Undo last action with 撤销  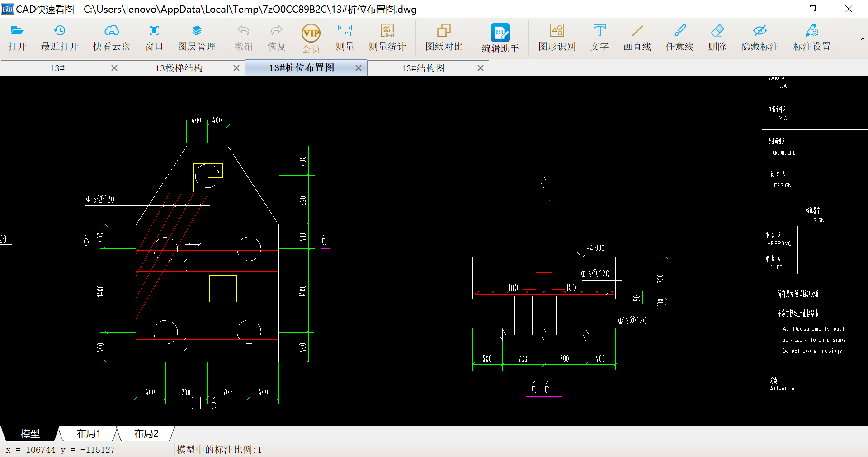[x=244, y=38]
